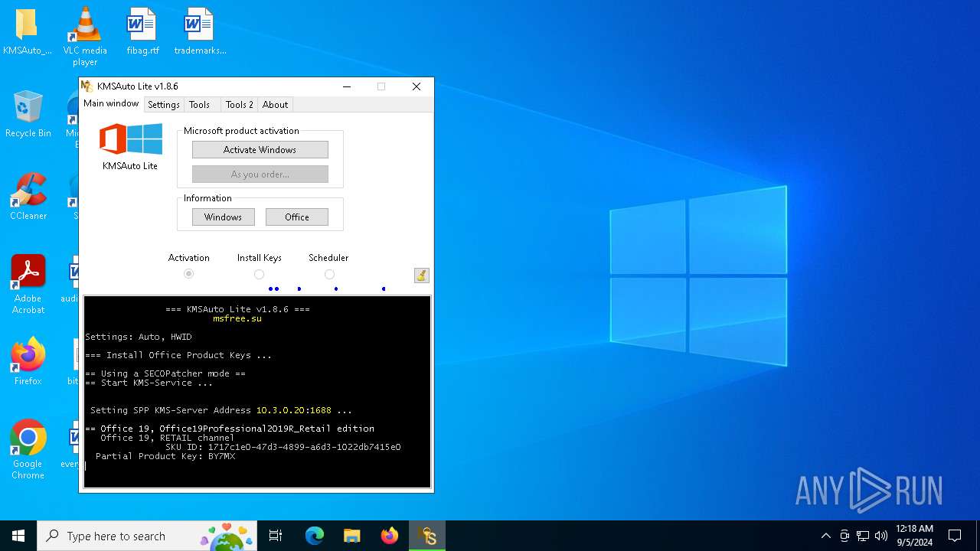Open the KMSAuto folder on the desktop
980x551 pixels.
28,32
